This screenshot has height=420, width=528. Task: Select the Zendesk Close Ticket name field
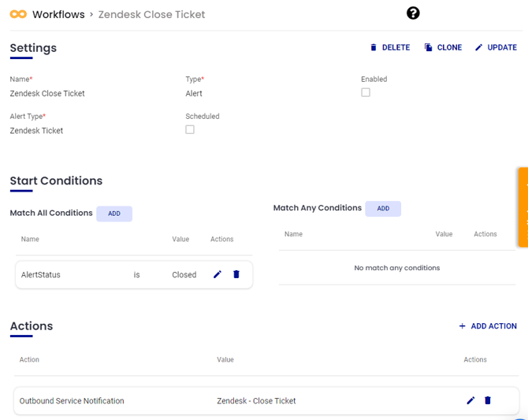pyautogui.click(x=47, y=94)
